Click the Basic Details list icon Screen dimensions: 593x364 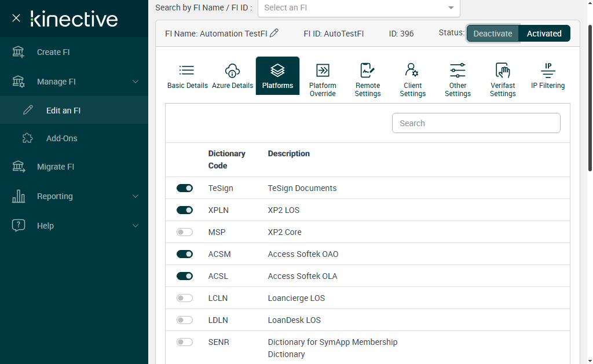coord(186,70)
